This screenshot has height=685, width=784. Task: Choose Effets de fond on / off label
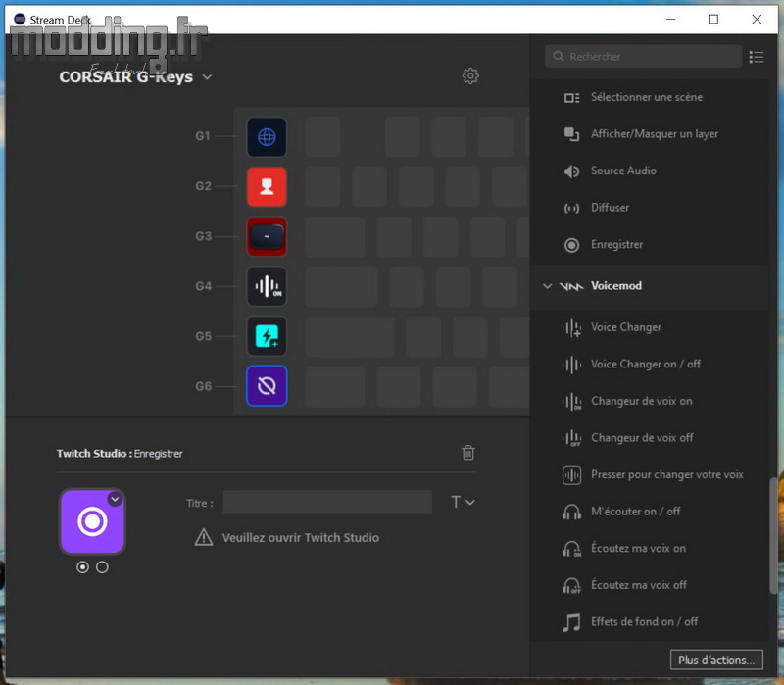[x=644, y=622]
